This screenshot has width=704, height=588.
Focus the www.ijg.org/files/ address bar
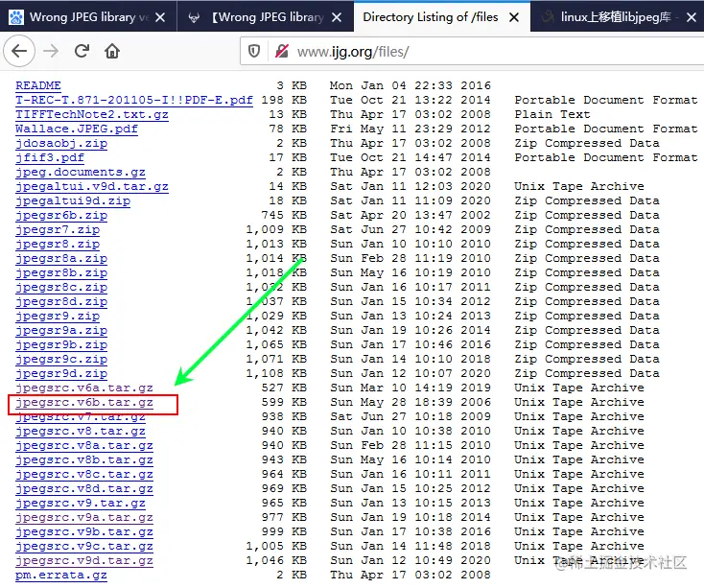[472, 52]
